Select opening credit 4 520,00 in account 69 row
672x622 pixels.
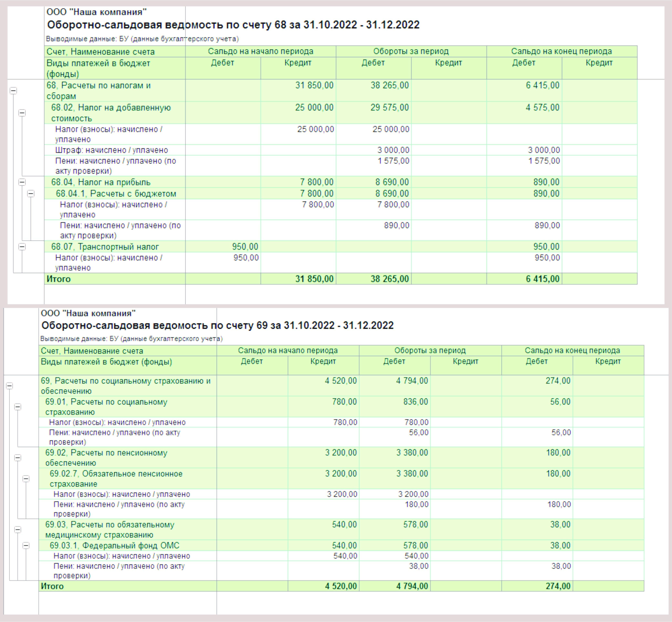tap(341, 381)
